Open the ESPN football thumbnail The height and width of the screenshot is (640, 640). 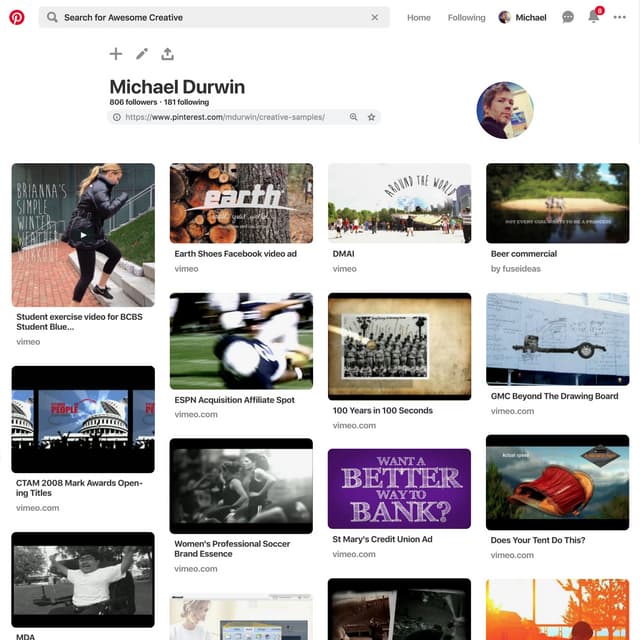pyautogui.click(x=241, y=341)
